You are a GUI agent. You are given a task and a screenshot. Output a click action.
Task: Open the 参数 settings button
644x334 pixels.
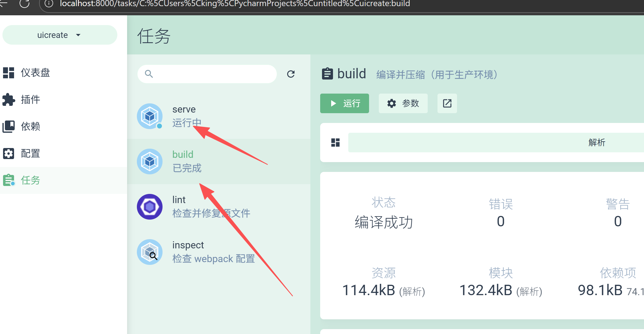[x=403, y=103]
